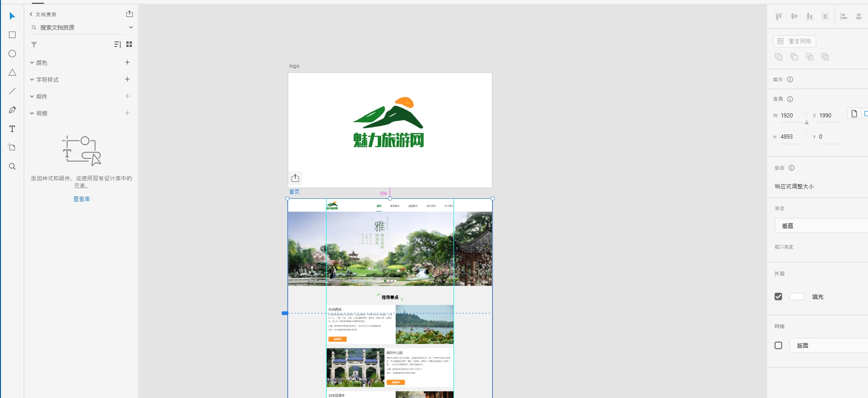Click the sort order icon in assets panel
This screenshot has width=868, height=398.
(117, 44)
